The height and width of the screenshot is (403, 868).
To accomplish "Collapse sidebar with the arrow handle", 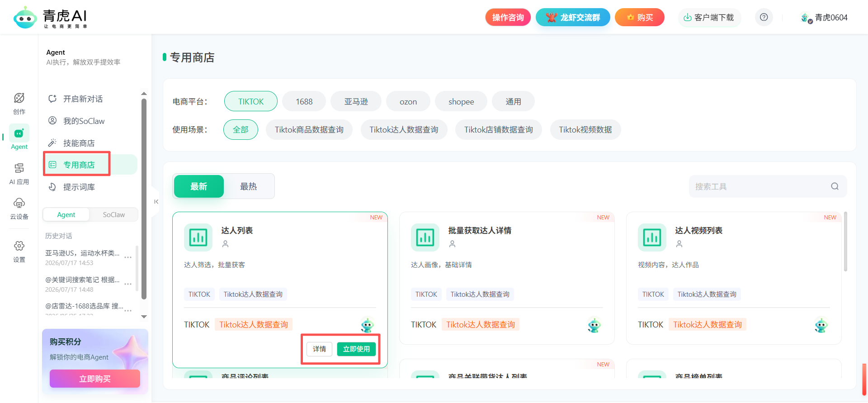I will coord(156,202).
